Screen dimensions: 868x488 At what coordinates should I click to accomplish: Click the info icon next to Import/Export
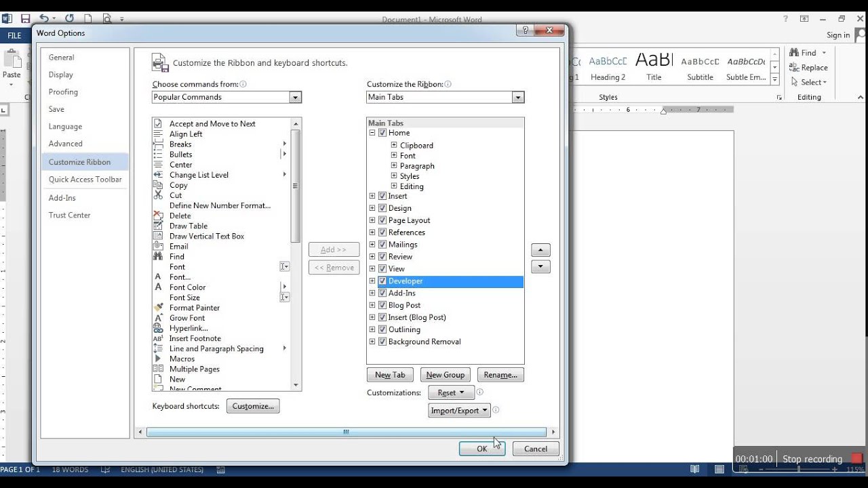pyautogui.click(x=496, y=409)
